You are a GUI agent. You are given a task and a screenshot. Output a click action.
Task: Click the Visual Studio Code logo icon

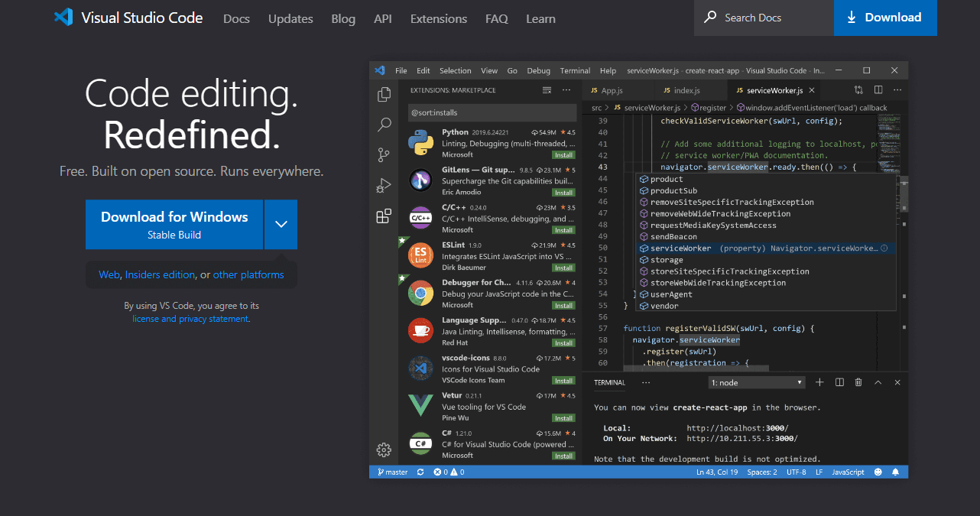pos(63,18)
